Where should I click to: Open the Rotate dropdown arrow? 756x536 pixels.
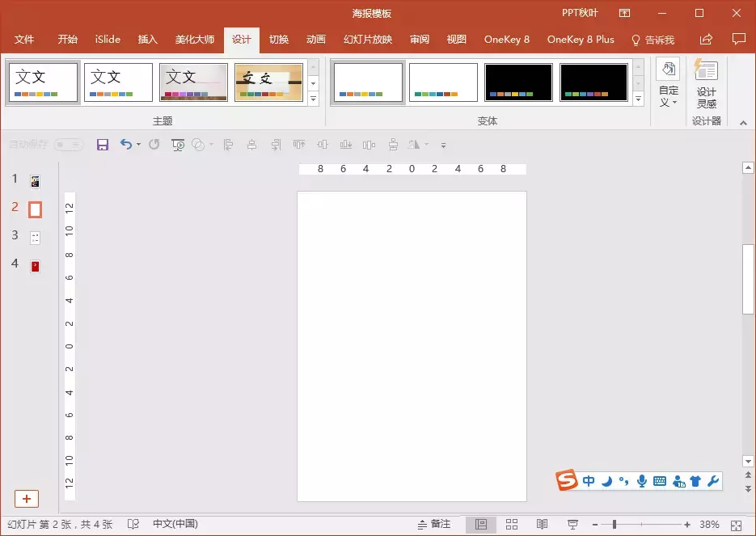click(x=426, y=144)
